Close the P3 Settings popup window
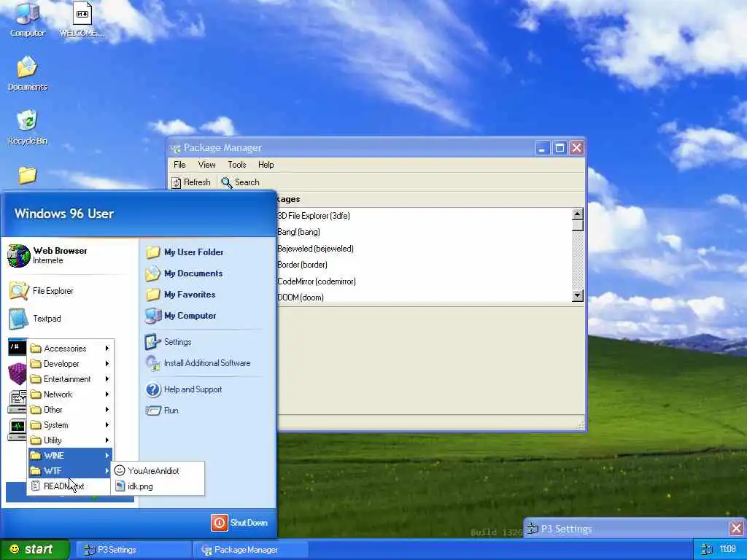 tap(736, 529)
